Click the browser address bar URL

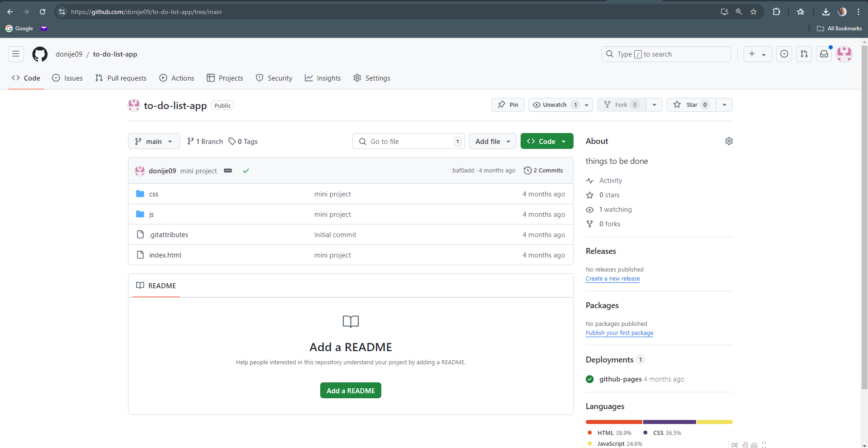point(146,12)
